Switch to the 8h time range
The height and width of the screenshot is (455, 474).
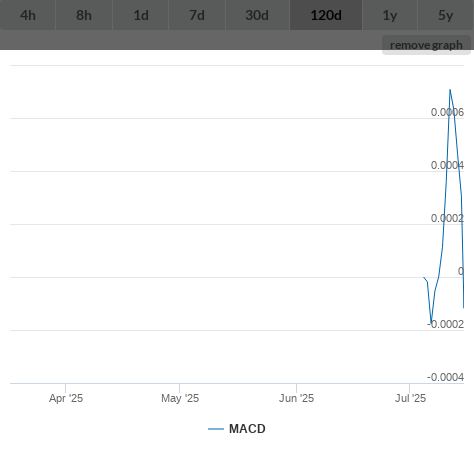[x=84, y=15]
